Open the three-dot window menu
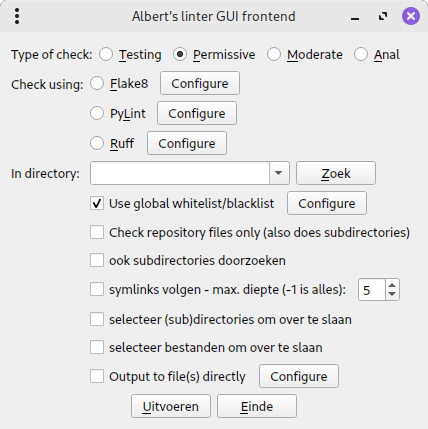Image resolution: width=428 pixels, height=429 pixels. click(17, 16)
